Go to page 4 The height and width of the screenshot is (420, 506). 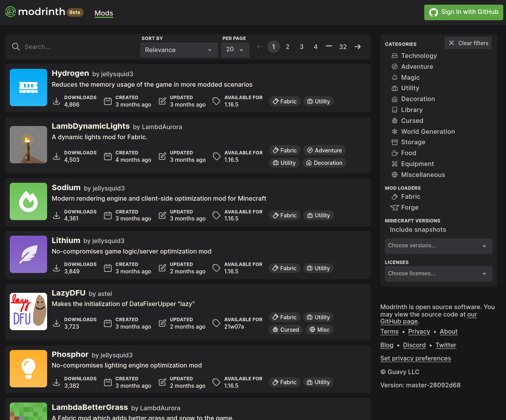click(316, 47)
